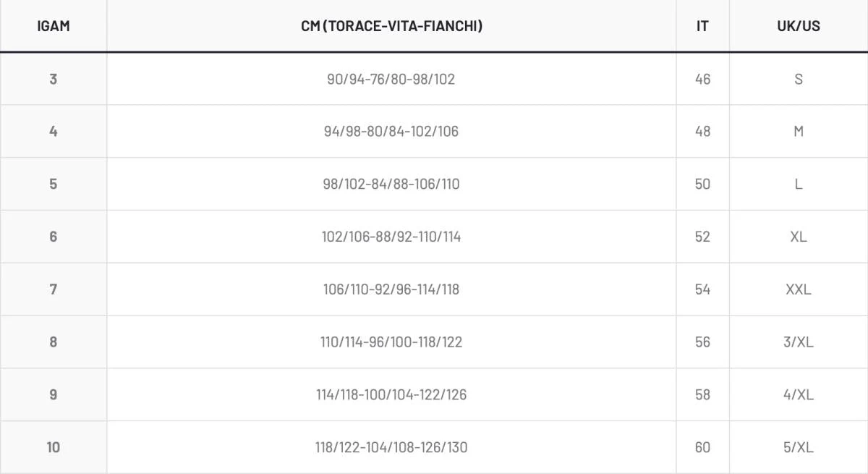
Task: Select IGAM size 3 row label
Action: 53,79
